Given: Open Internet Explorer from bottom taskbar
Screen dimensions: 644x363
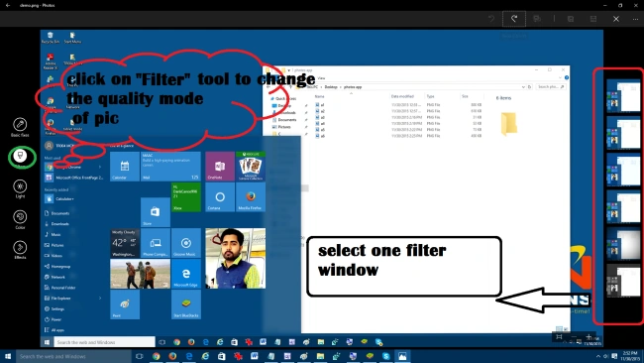Looking at the screenshot, I should (205, 356).
